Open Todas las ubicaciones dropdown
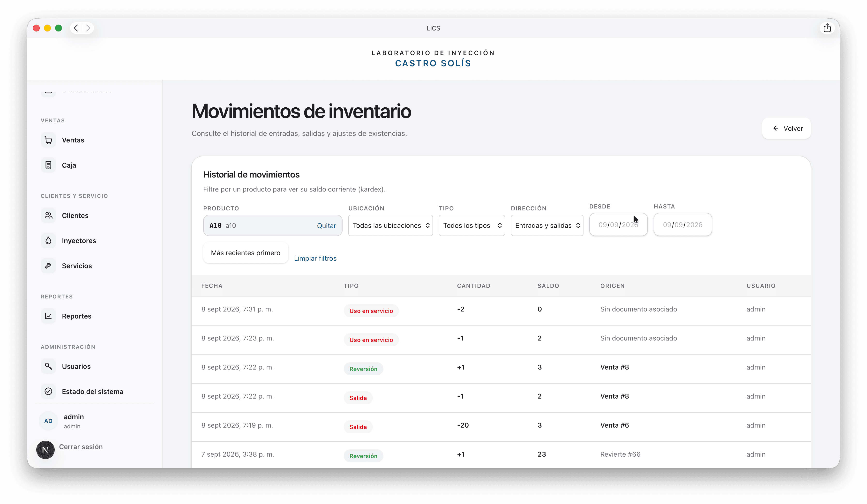Viewport: 867px width, 504px height. tap(390, 225)
